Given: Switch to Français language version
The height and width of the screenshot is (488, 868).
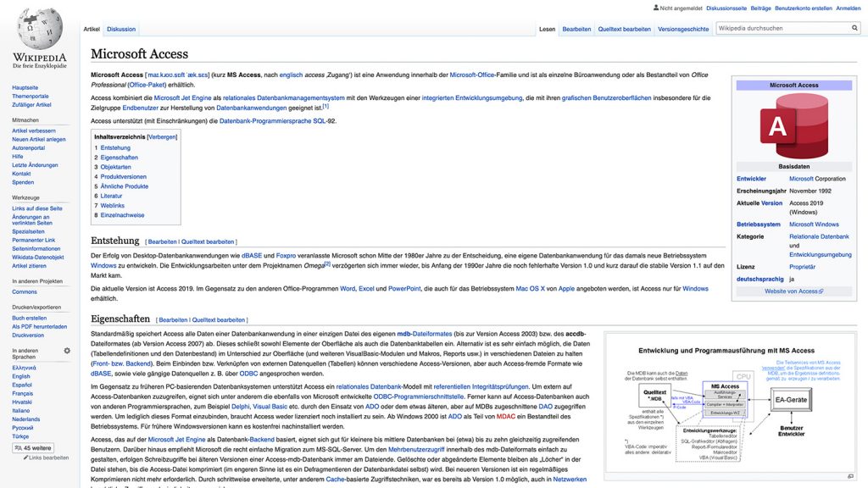Looking at the screenshot, I should (x=23, y=393).
